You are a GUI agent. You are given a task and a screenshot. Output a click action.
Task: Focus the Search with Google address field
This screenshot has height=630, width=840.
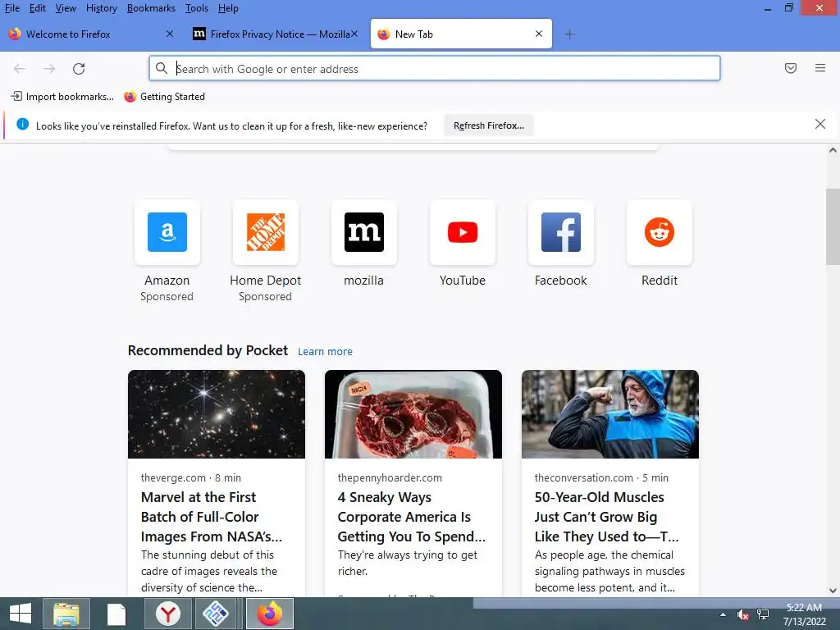coord(435,69)
